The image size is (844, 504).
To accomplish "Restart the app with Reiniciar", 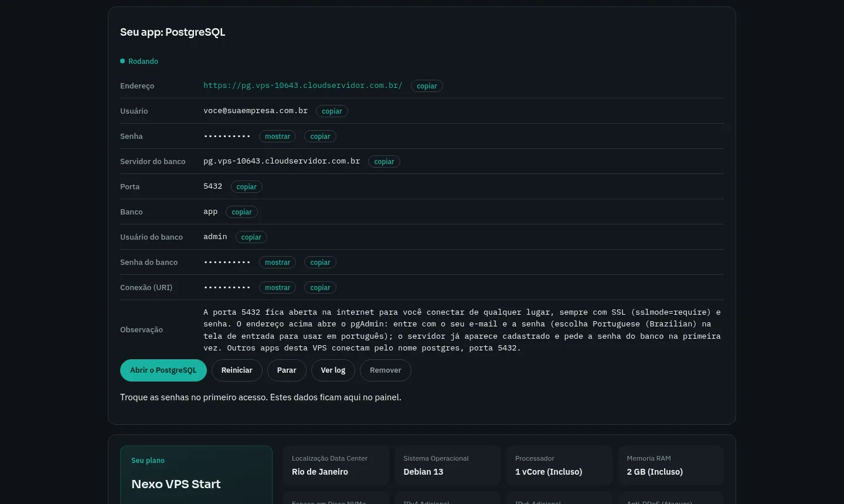I will coord(237,370).
